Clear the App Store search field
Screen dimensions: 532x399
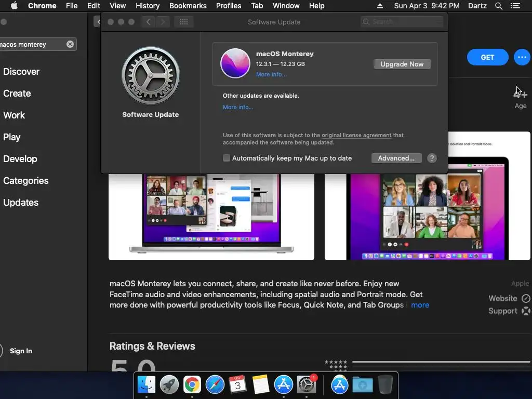tap(70, 44)
